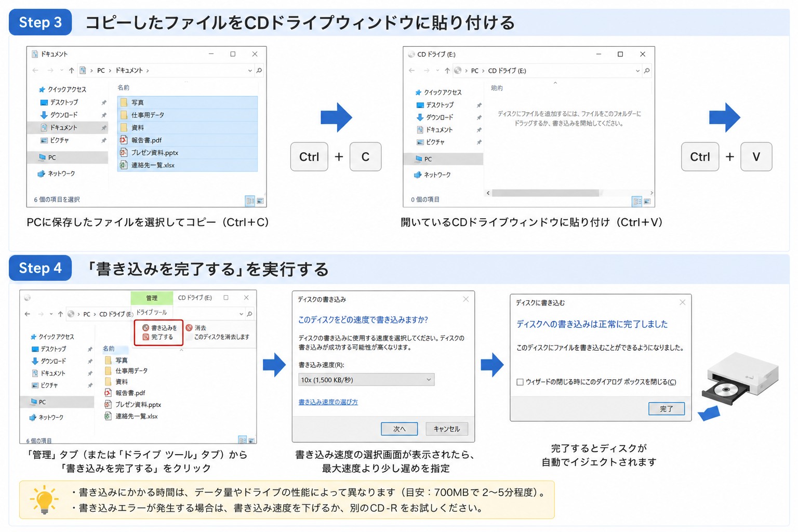Screen dimensions: 798x532
Task: Click back arrow in ドキュメント window
Action: pos(35,70)
